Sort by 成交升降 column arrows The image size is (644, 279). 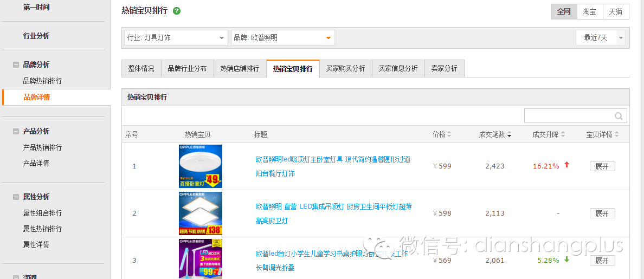563,134
